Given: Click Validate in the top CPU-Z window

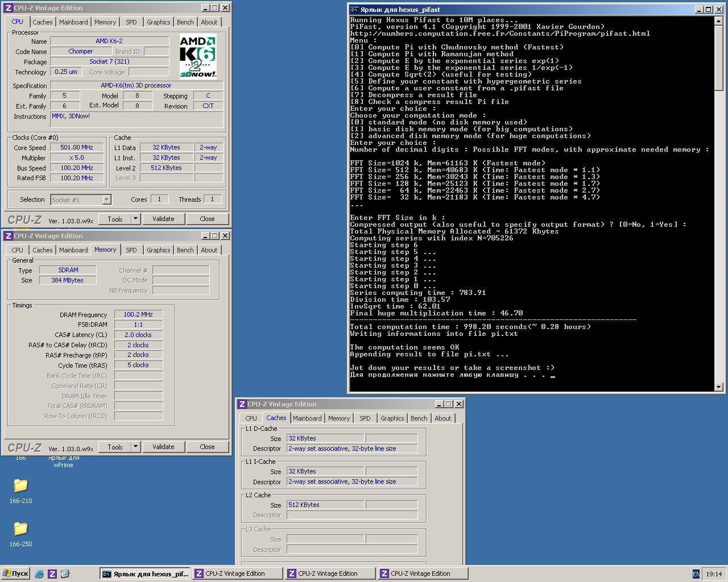Looking at the screenshot, I should coord(163,219).
